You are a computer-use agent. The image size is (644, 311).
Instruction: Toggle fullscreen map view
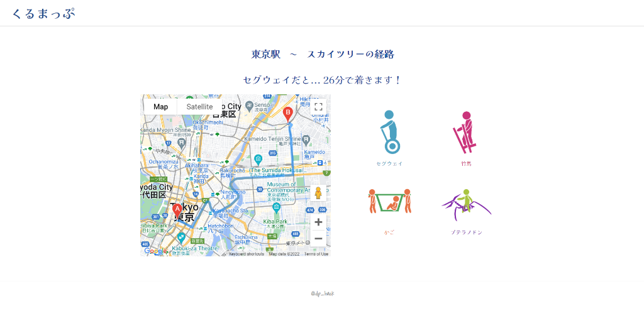coord(318,107)
